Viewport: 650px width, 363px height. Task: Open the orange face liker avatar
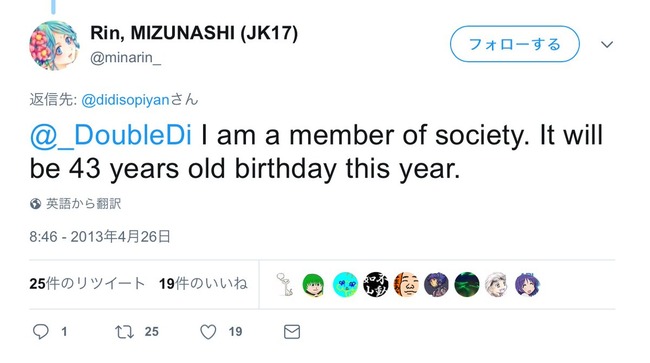[406, 285]
